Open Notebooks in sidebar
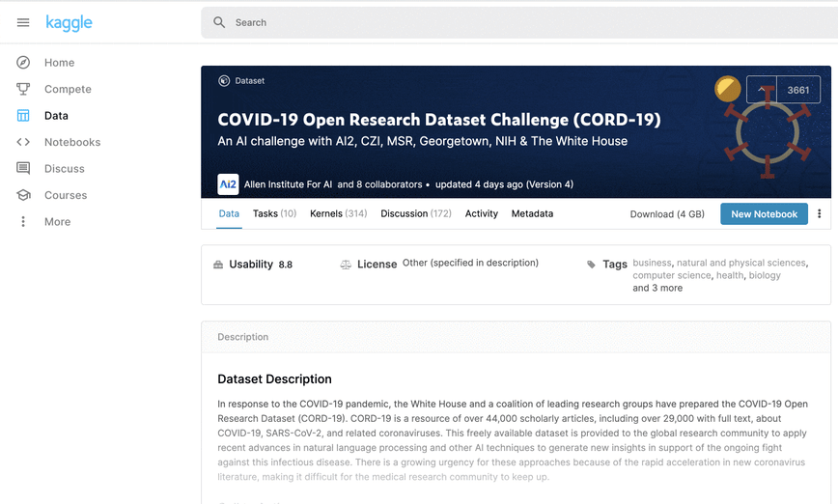838x504 pixels. pyautogui.click(x=72, y=142)
